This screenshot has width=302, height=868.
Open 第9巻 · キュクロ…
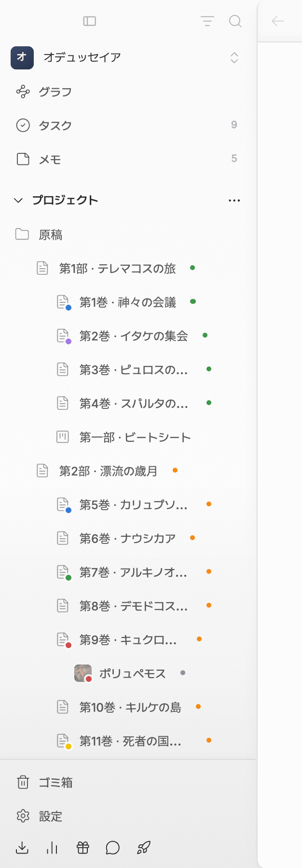point(128,640)
